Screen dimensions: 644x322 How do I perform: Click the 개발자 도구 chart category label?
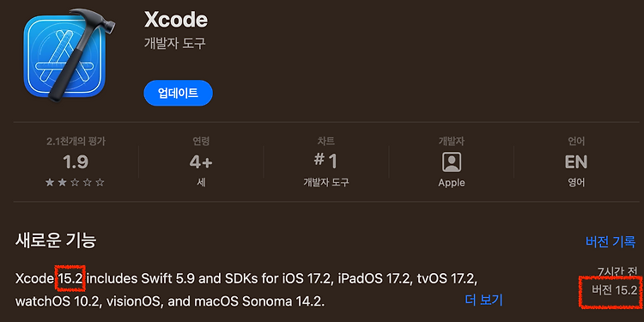325,182
